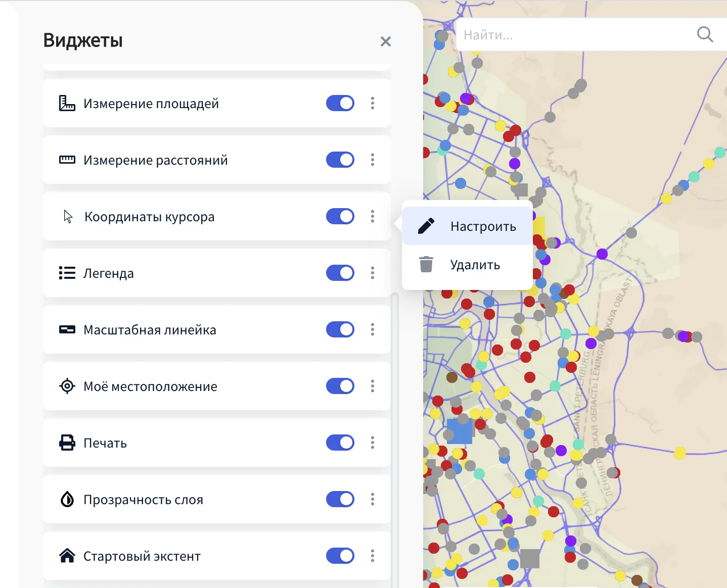This screenshot has height=588, width=727.
Task: Click the Стартовый экстент home icon
Action: pyautogui.click(x=67, y=556)
